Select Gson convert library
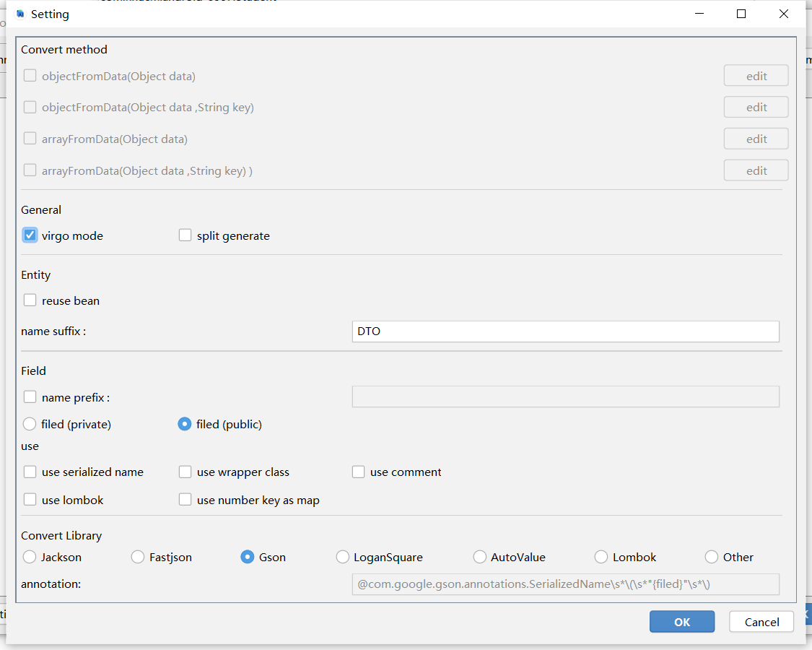Viewport: 812px width, 650px height. click(248, 557)
